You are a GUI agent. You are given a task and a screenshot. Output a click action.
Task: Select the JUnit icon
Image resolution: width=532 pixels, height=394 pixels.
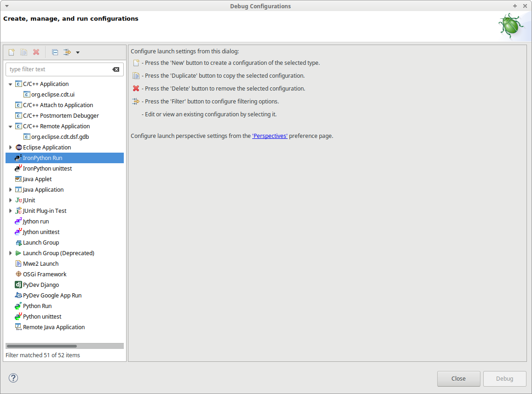pos(19,200)
